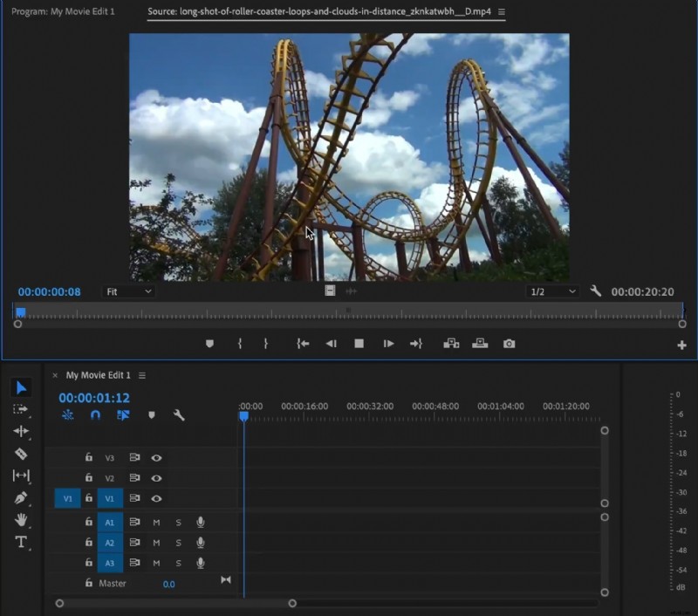Click the plus button to add buttons
This screenshot has height=616, width=698.
pos(682,344)
